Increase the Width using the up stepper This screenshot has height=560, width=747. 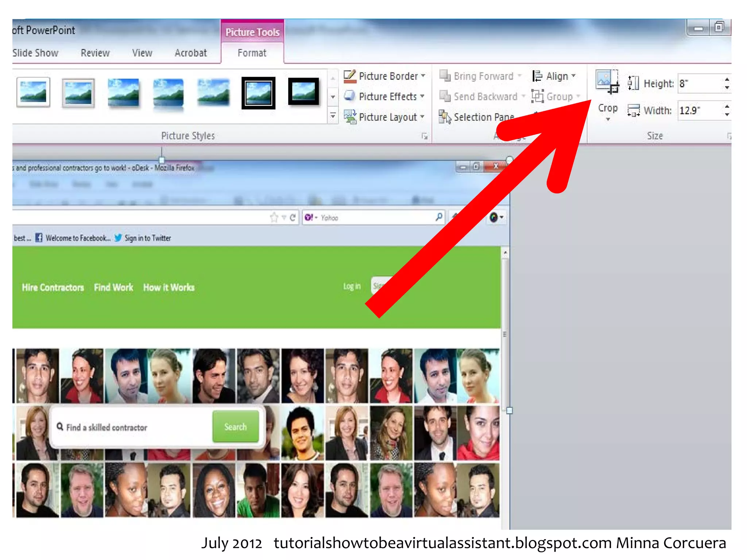click(727, 107)
